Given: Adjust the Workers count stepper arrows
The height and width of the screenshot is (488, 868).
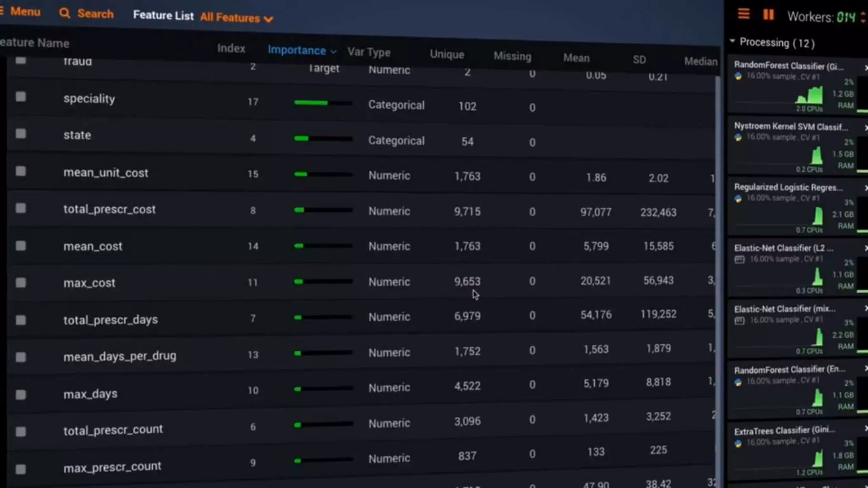Looking at the screenshot, I should coord(863,17).
